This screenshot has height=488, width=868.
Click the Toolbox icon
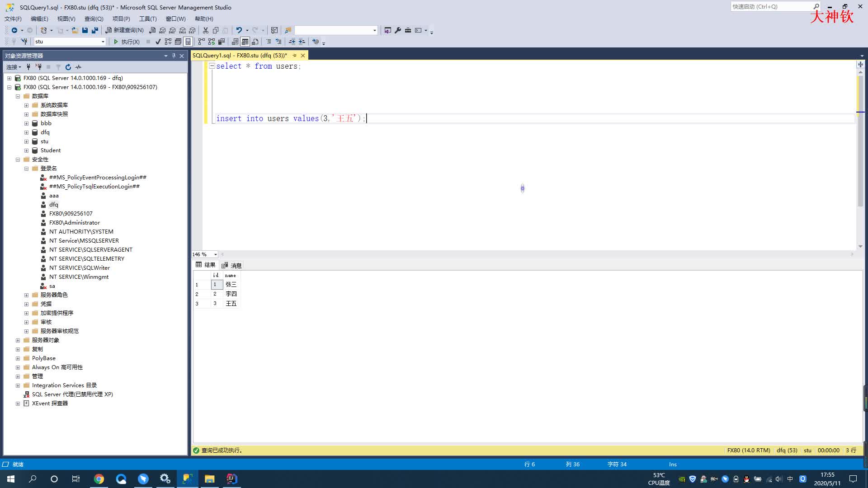pyautogui.click(x=408, y=30)
